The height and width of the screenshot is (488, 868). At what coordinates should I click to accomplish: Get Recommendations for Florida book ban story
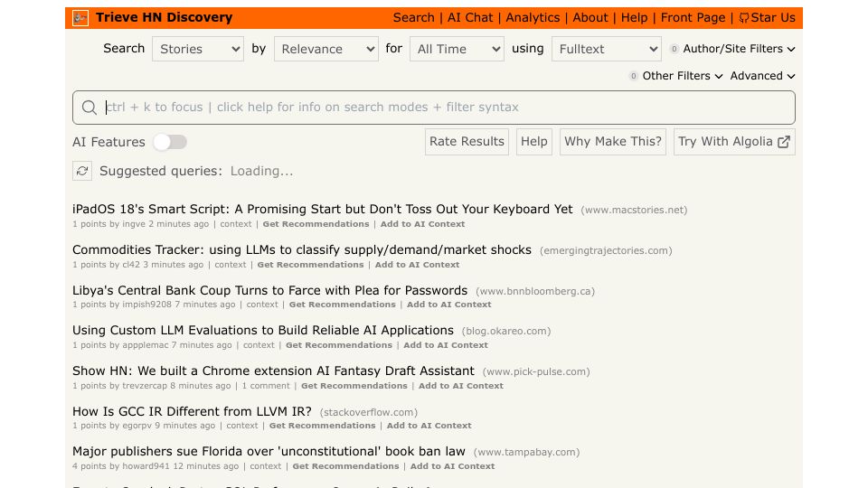[345, 466]
